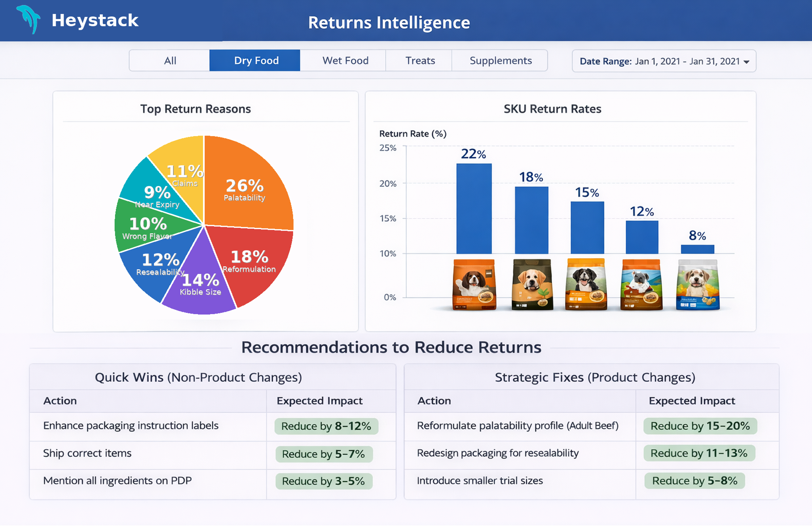This screenshot has height=526, width=812.
Task: Open the Treats tab
Action: pos(420,61)
